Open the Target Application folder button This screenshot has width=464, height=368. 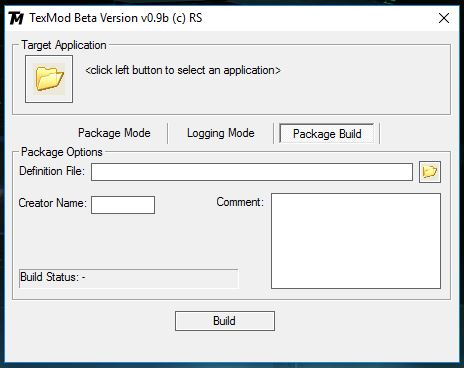[x=49, y=79]
